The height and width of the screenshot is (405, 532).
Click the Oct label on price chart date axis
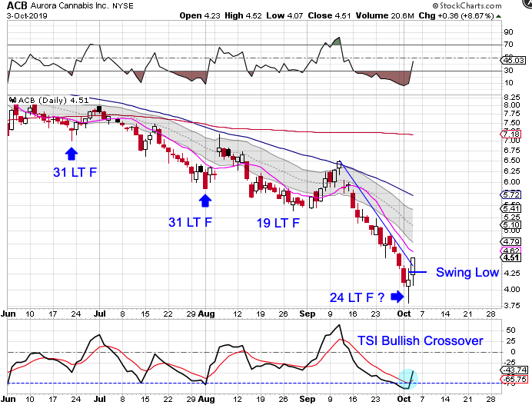click(404, 314)
